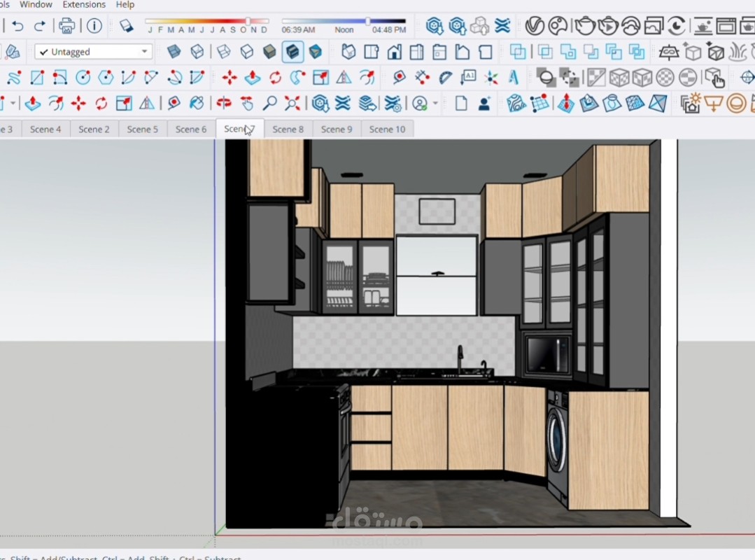Select Sandbox Smoove tool
Viewport: 755px width, 560px height.
point(566,103)
